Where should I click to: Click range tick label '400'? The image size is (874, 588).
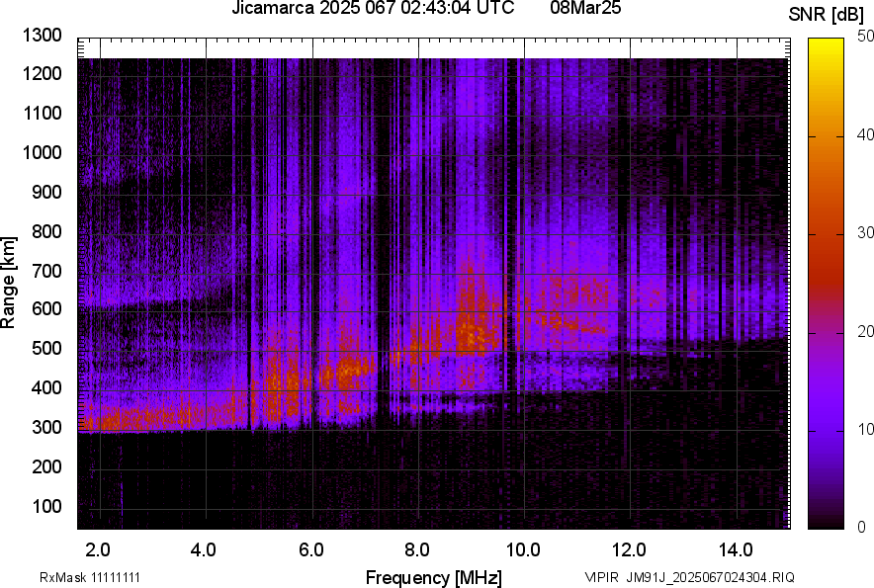(46, 388)
